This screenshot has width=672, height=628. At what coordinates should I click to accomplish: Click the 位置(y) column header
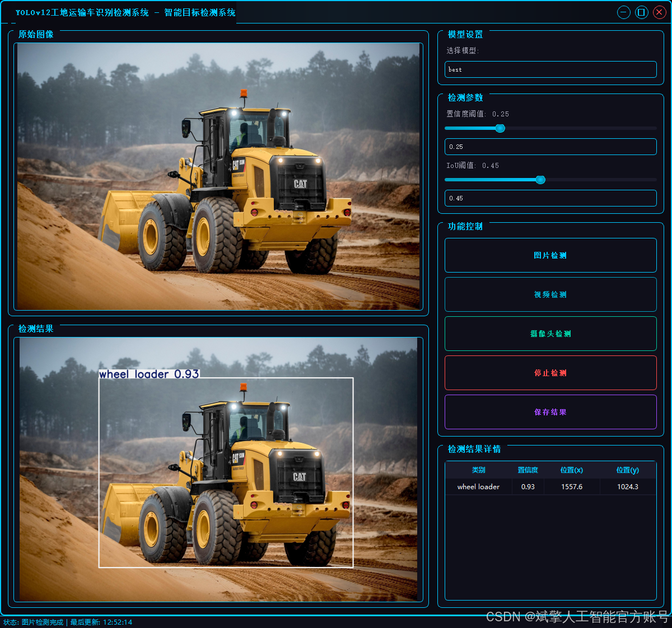click(x=628, y=470)
